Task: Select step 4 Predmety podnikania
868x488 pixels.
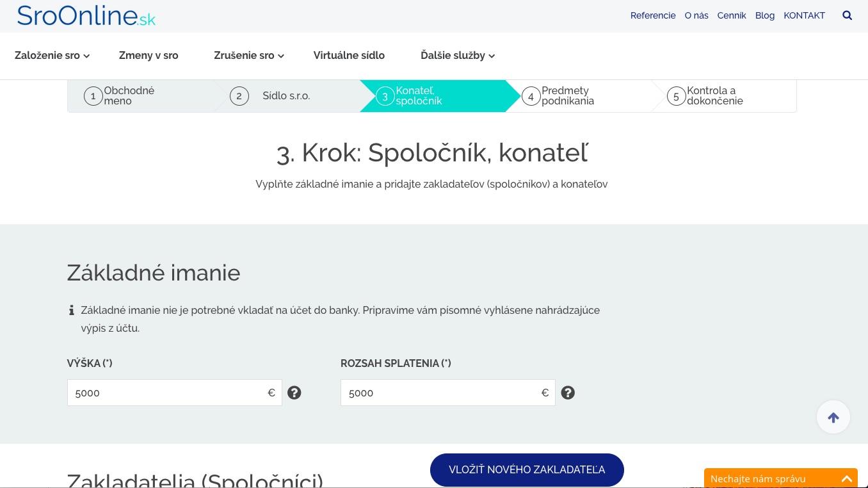Action: tap(567, 96)
